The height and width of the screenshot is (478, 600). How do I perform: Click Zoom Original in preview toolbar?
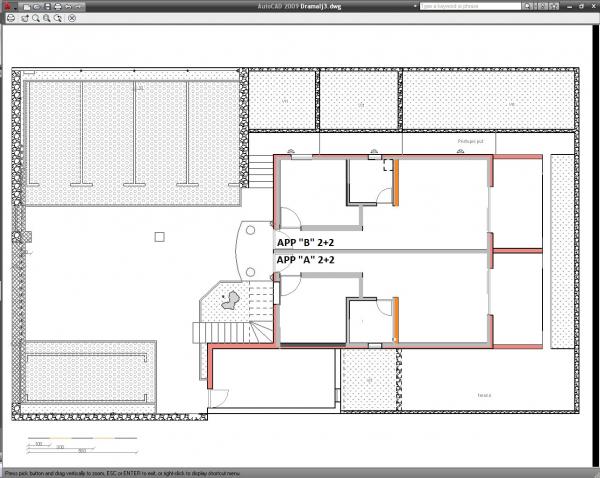pyautogui.click(x=58, y=18)
